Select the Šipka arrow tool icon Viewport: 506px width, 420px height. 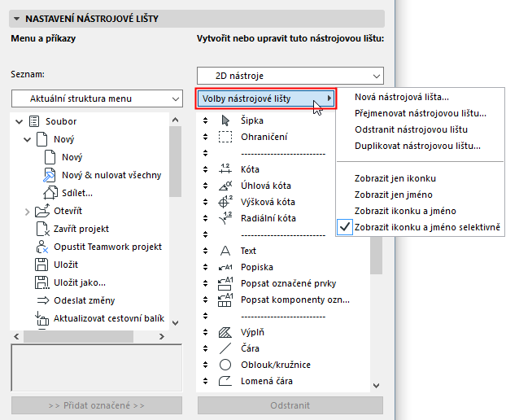[x=226, y=121]
